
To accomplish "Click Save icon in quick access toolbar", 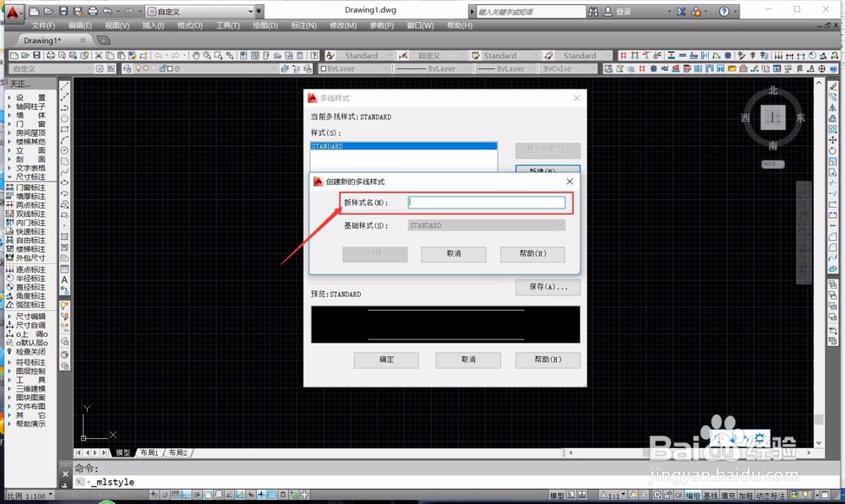I will tap(63, 11).
